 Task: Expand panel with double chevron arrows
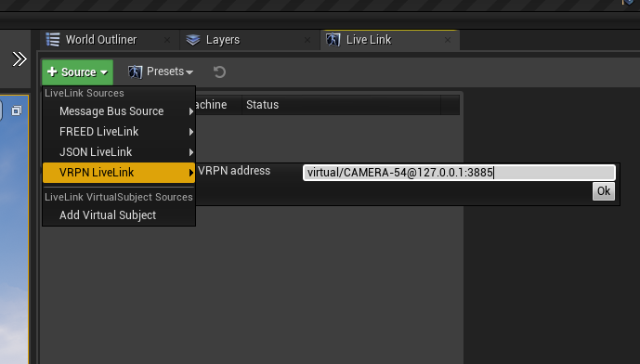[20, 59]
